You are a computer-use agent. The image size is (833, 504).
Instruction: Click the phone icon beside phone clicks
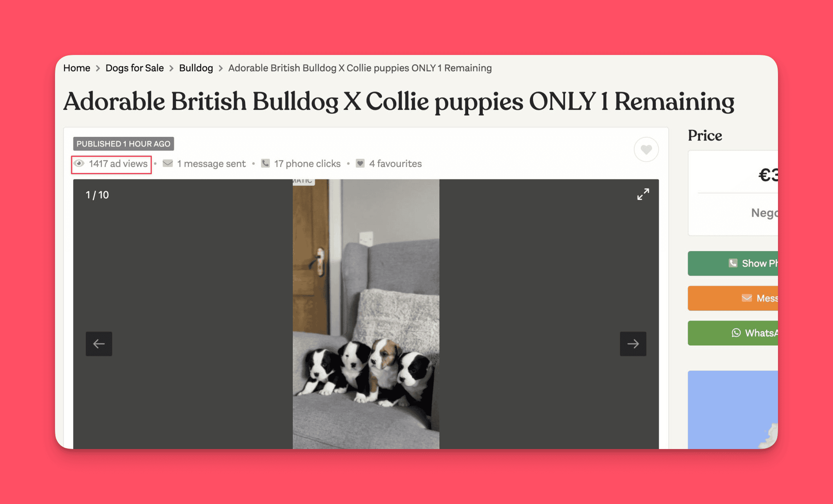(x=265, y=163)
